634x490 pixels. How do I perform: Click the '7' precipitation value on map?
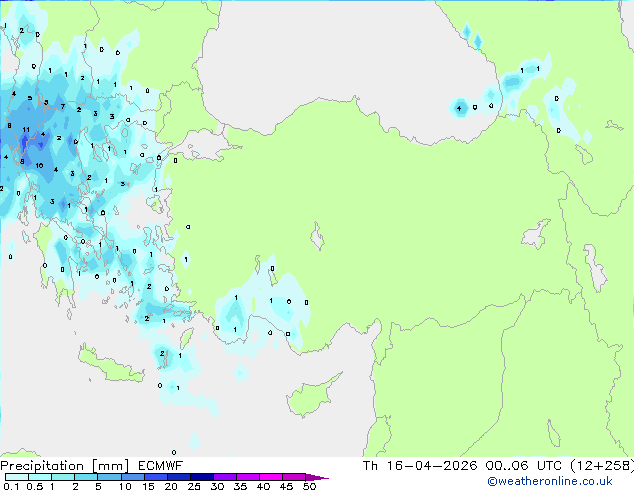point(63,107)
